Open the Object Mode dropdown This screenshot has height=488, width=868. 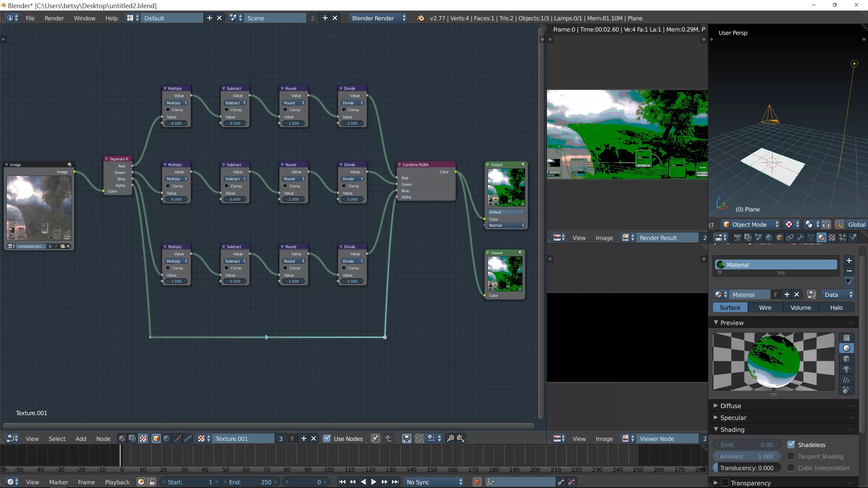click(x=751, y=224)
